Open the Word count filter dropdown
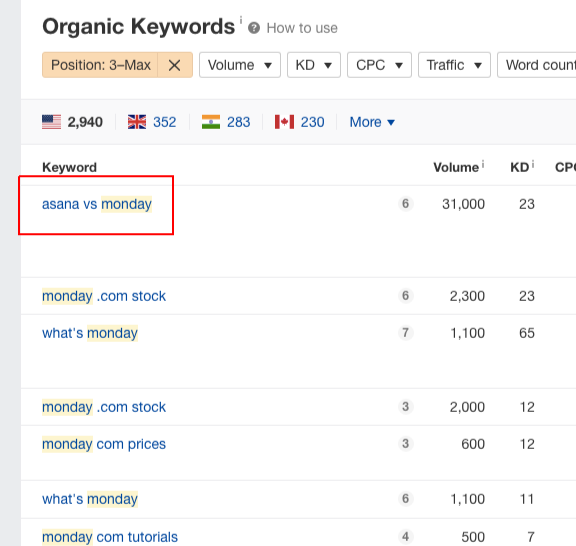This screenshot has width=576, height=546. [537, 65]
